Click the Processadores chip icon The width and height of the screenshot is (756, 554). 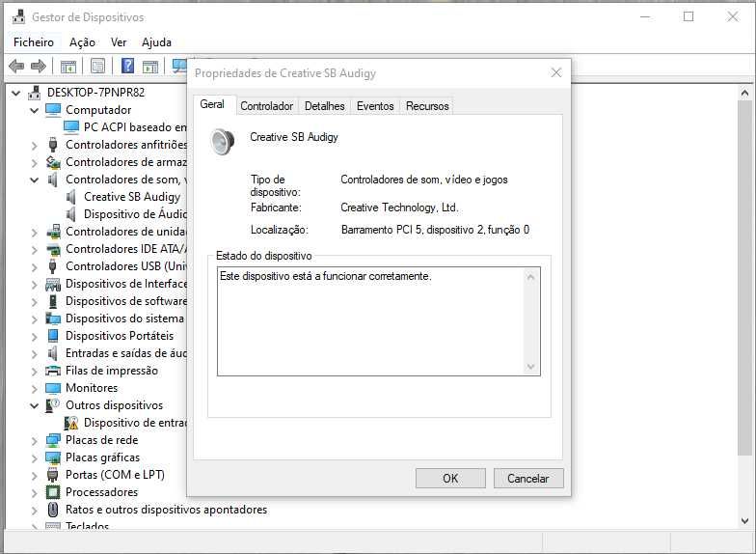click(53, 492)
